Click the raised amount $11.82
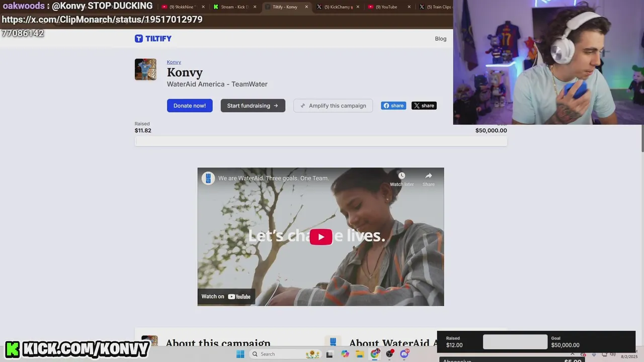This screenshot has height=362, width=644. (x=143, y=131)
